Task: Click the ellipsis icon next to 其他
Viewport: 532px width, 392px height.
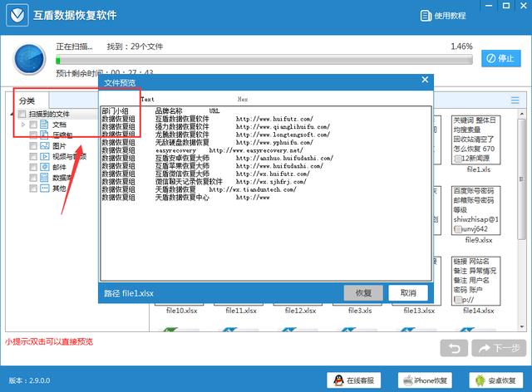Action: 44,188
